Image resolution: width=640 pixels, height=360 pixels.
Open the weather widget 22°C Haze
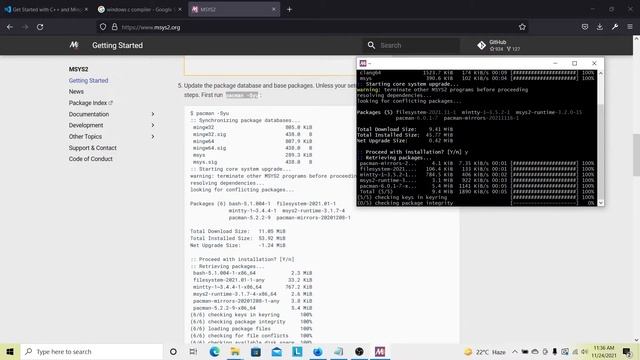click(x=485, y=352)
